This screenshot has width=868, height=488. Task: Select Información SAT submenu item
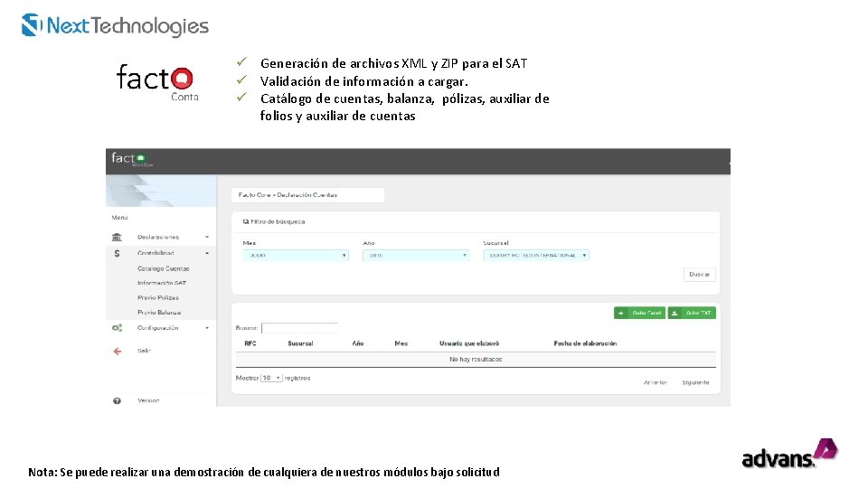tap(162, 283)
